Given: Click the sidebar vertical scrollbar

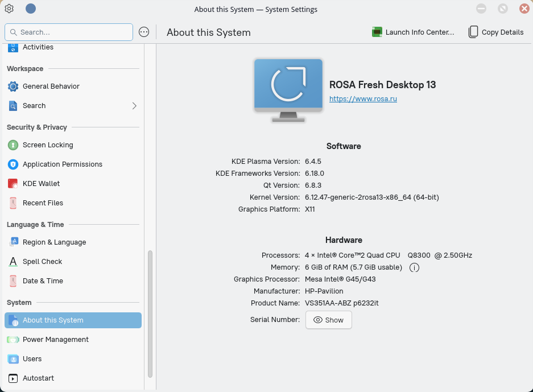Looking at the screenshot, I should pyautogui.click(x=150, y=313).
